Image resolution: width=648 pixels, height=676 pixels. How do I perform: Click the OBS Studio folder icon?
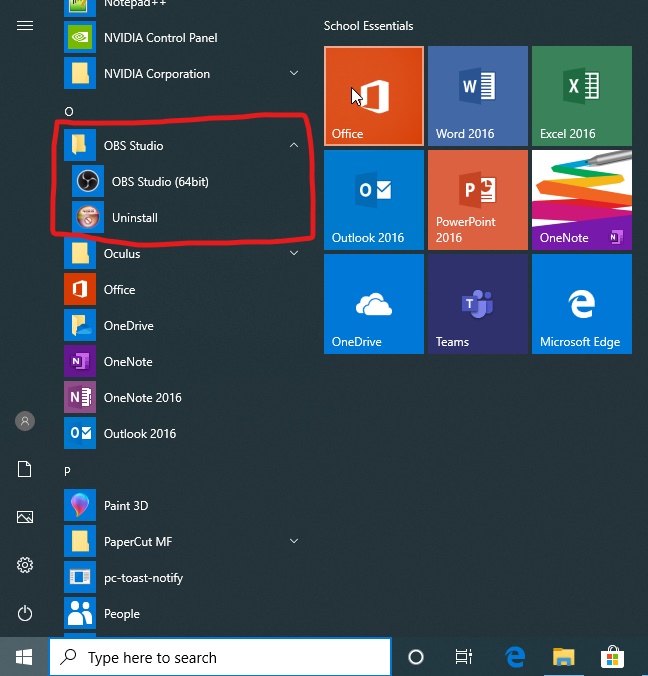[80, 145]
